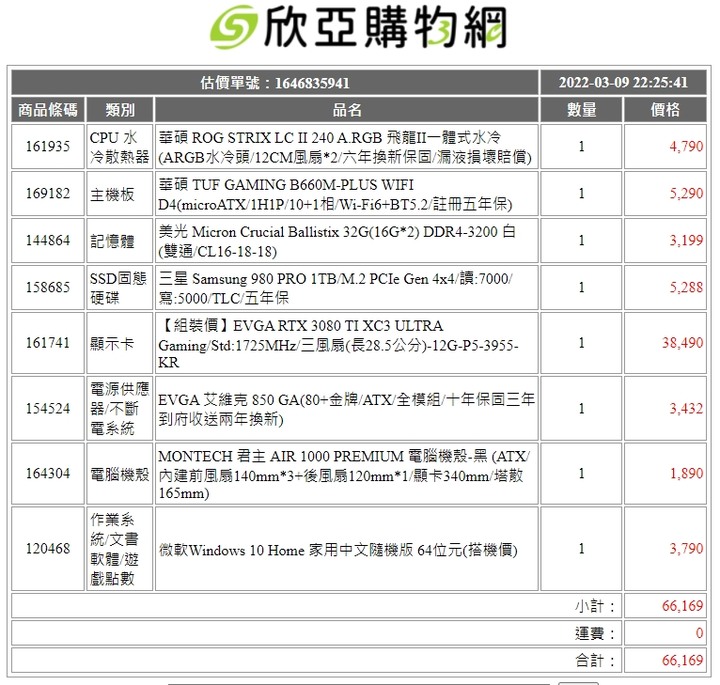
Task: Click the 欣亞購物網 logo at top
Action: 359,28
